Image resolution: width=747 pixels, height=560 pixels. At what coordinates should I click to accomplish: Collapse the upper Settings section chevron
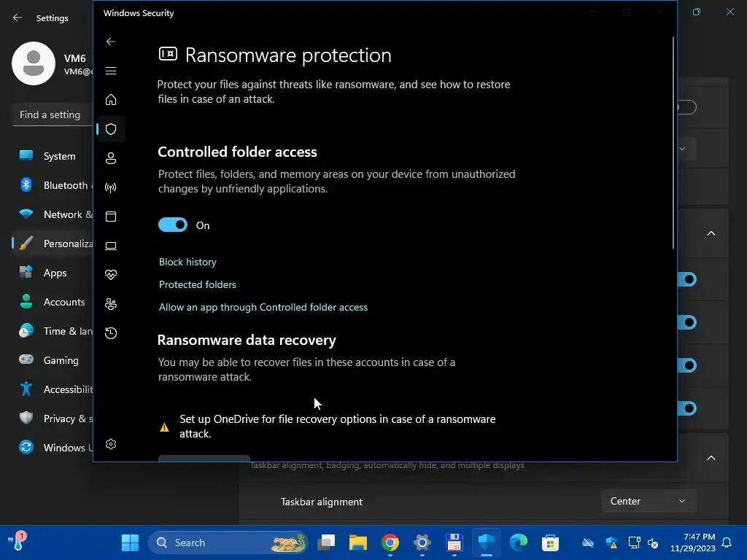click(711, 233)
